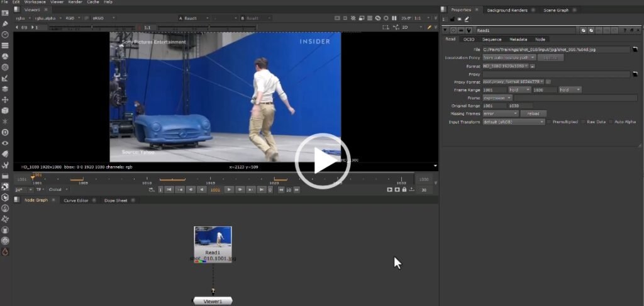The height and width of the screenshot is (306, 644).
Task: Toggle viewer pause button
Action: click(x=394, y=18)
